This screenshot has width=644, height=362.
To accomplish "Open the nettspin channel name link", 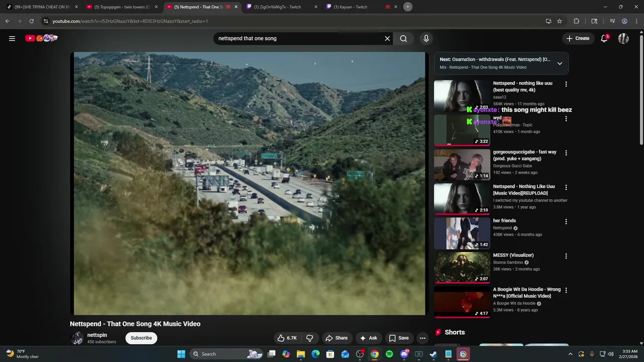I will (x=97, y=335).
